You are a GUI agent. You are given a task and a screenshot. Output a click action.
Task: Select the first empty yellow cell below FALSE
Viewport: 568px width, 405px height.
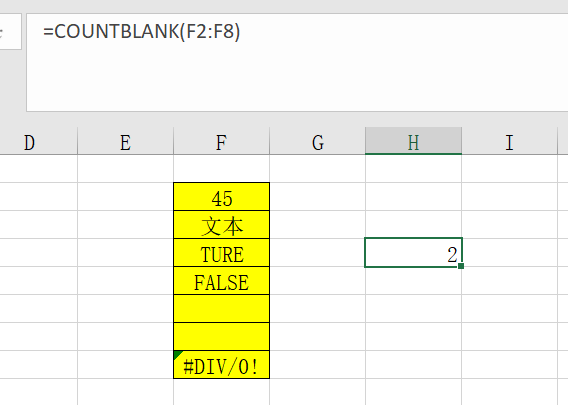pos(221,309)
